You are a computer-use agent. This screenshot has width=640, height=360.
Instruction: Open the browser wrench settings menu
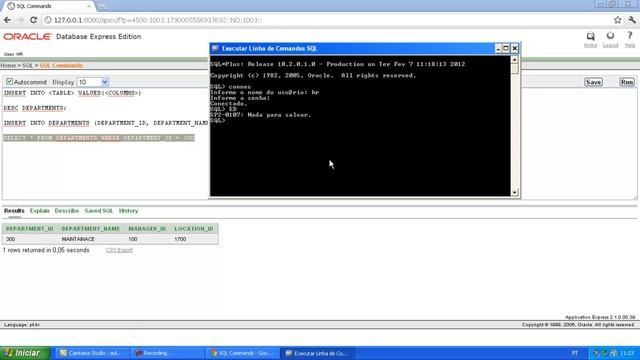tap(632, 20)
